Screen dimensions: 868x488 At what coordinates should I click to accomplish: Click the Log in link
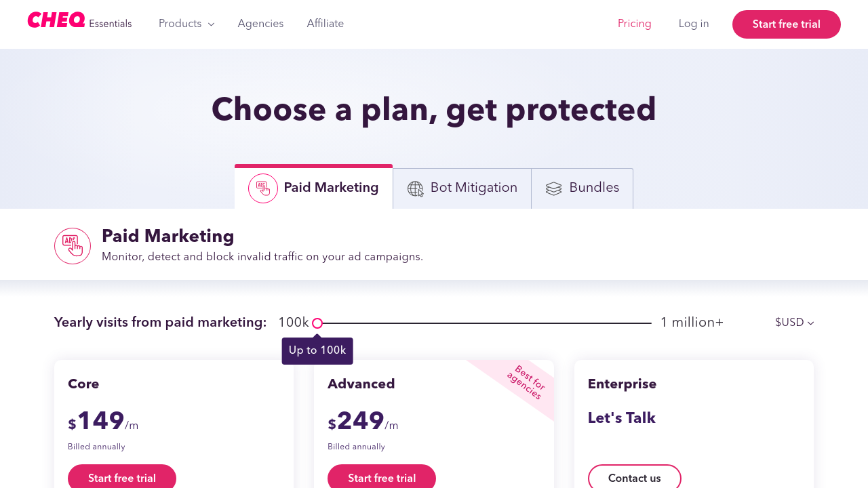(694, 24)
